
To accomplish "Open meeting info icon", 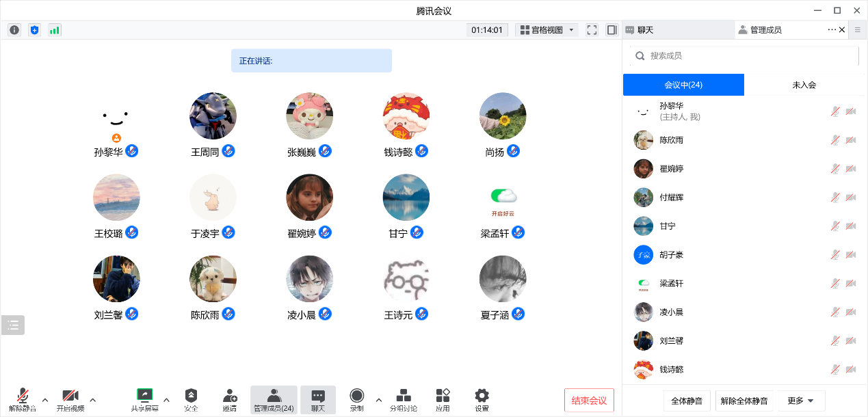I will [x=14, y=30].
